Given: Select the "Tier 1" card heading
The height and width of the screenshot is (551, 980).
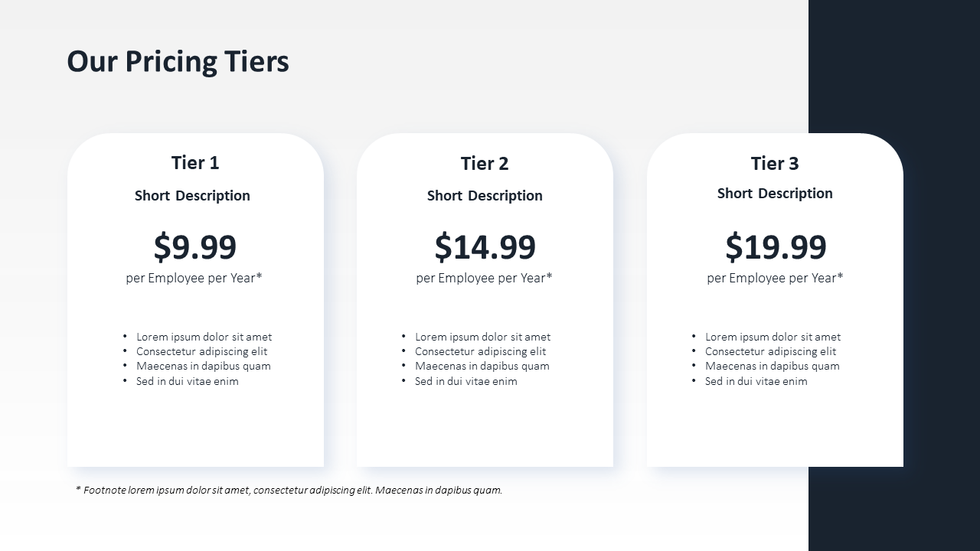Looking at the screenshot, I should [195, 162].
